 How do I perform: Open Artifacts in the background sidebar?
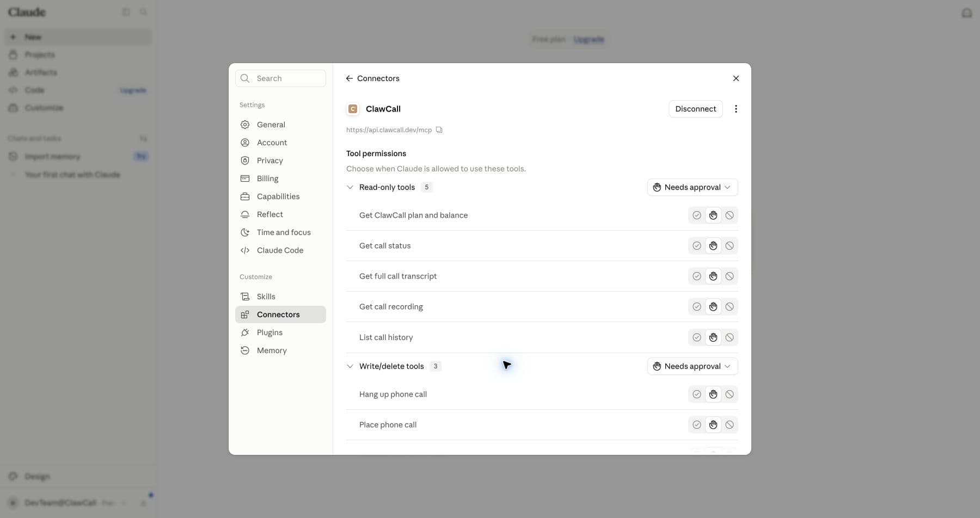coord(78,72)
